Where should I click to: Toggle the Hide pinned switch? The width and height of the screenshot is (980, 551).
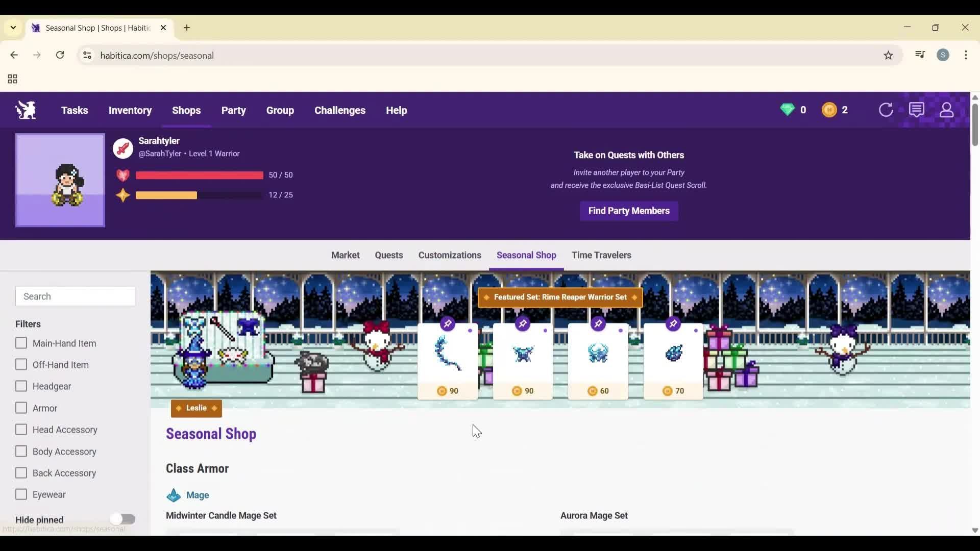click(123, 519)
